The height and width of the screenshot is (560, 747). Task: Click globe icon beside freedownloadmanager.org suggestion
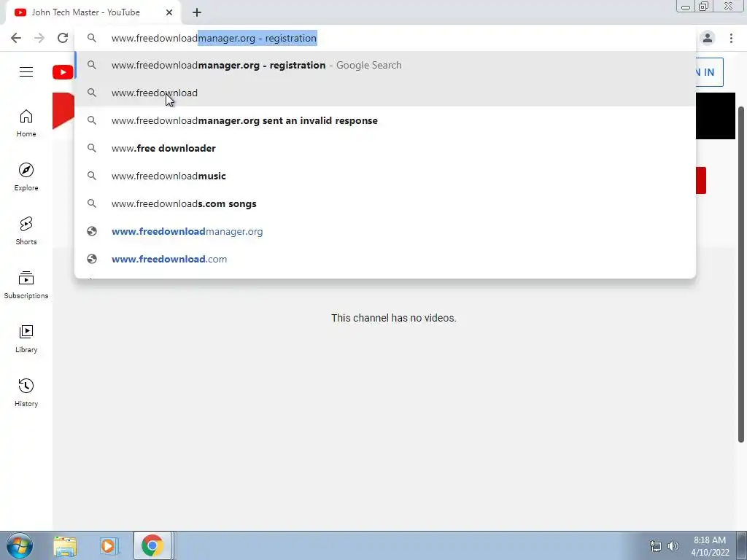92,231
